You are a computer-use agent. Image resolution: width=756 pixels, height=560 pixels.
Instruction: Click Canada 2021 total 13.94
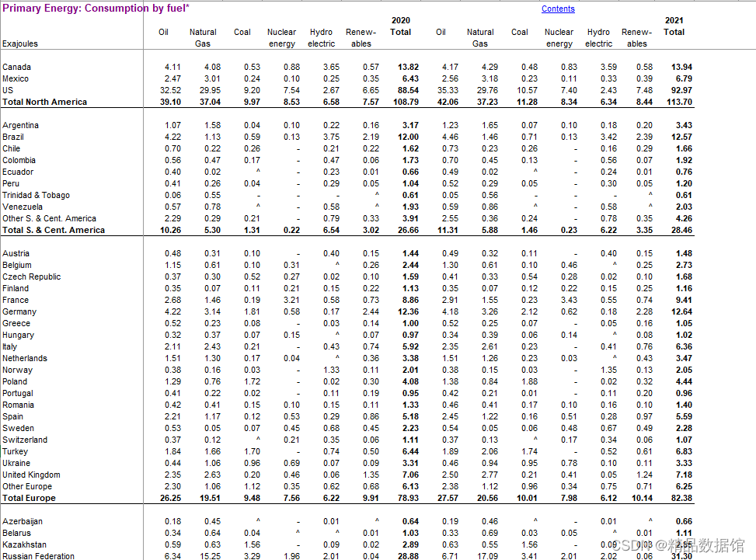pyautogui.click(x=681, y=67)
